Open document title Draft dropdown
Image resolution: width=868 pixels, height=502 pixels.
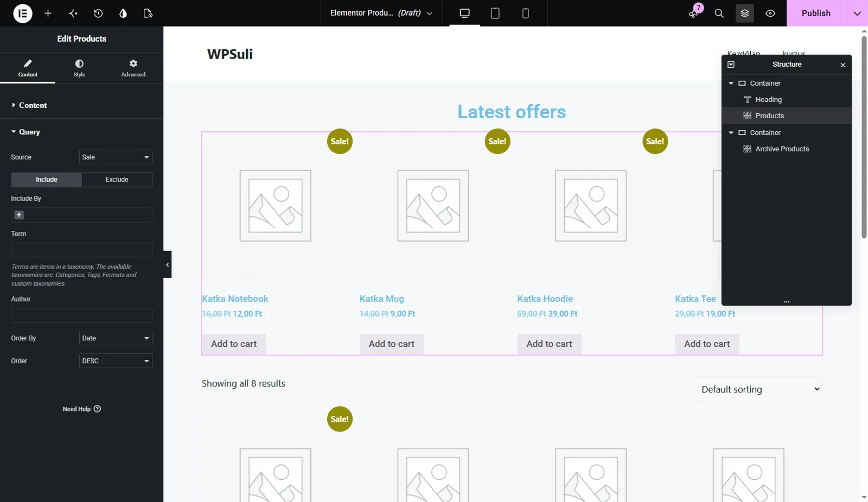[381, 13]
